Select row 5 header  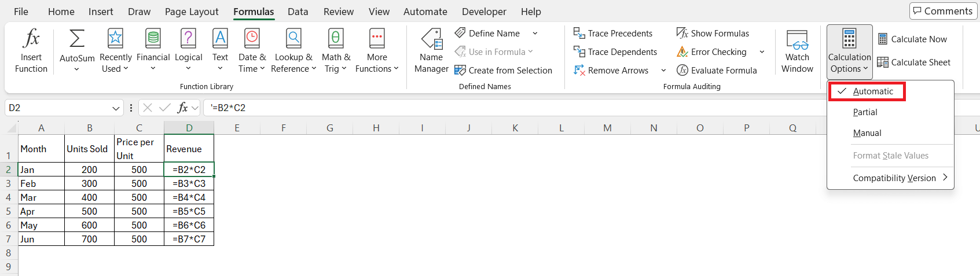point(9,211)
